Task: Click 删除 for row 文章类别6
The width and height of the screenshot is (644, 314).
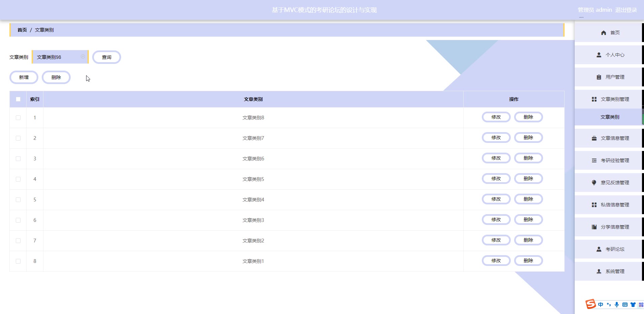Action: (529, 158)
